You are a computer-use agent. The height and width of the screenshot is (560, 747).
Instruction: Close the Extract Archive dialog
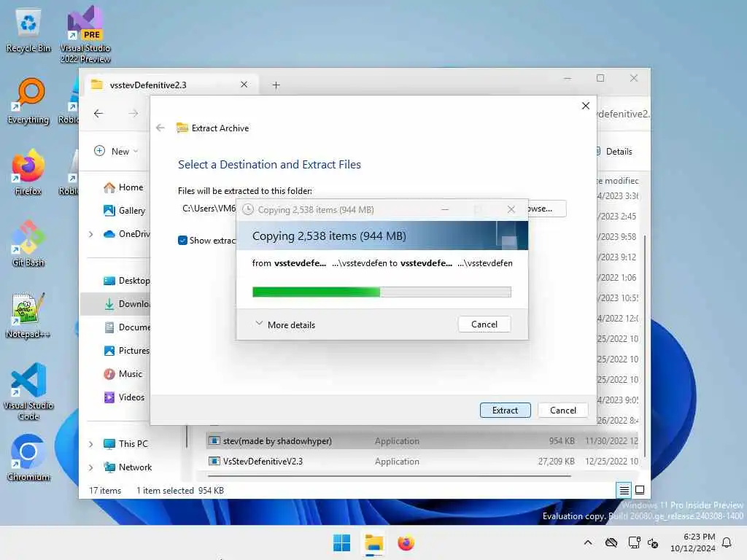[x=586, y=106]
